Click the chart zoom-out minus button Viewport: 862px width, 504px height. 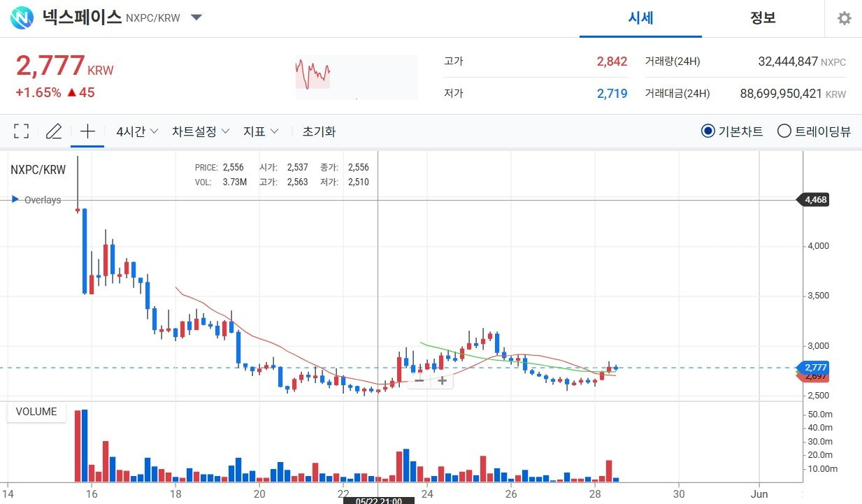coord(419,380)
